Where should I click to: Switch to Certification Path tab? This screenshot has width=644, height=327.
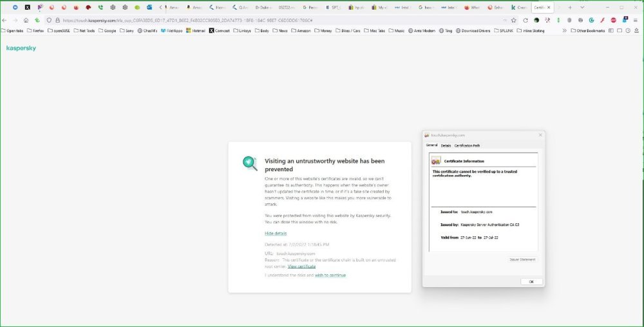tap(467, 145)
